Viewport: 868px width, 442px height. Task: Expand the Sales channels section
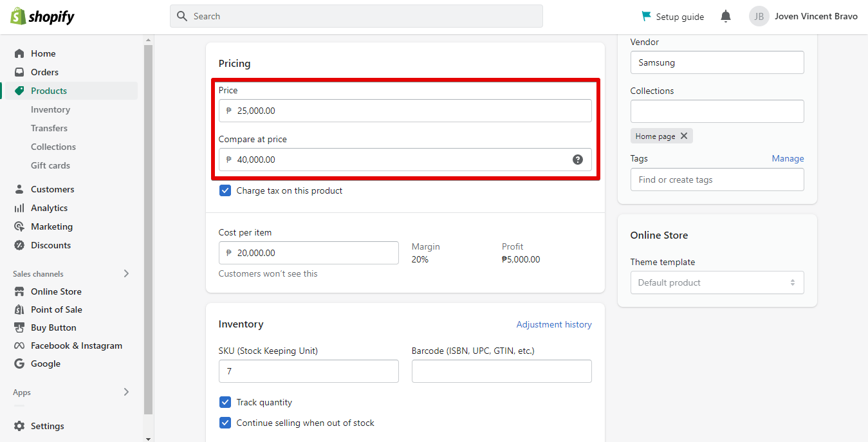[126, 273]
